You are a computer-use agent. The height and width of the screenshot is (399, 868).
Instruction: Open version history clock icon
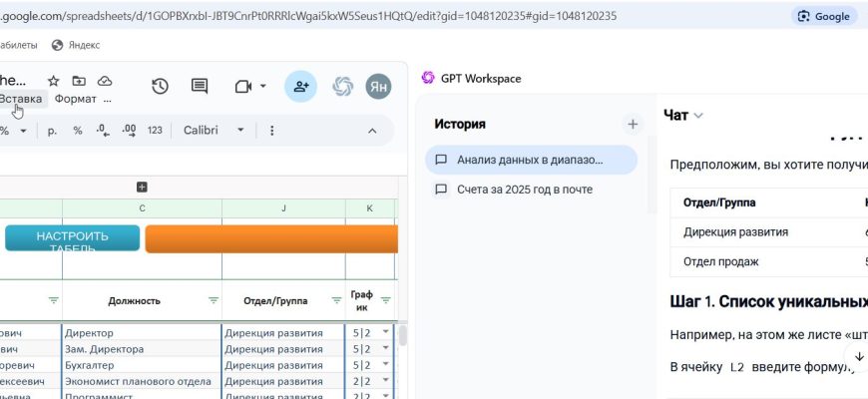160,87
